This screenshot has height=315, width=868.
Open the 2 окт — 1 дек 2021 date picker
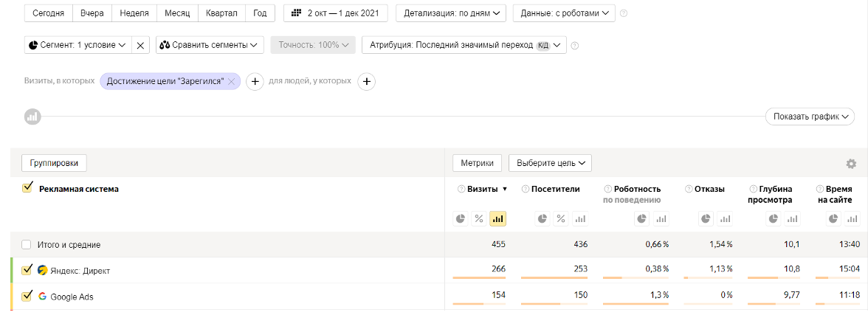335,13
